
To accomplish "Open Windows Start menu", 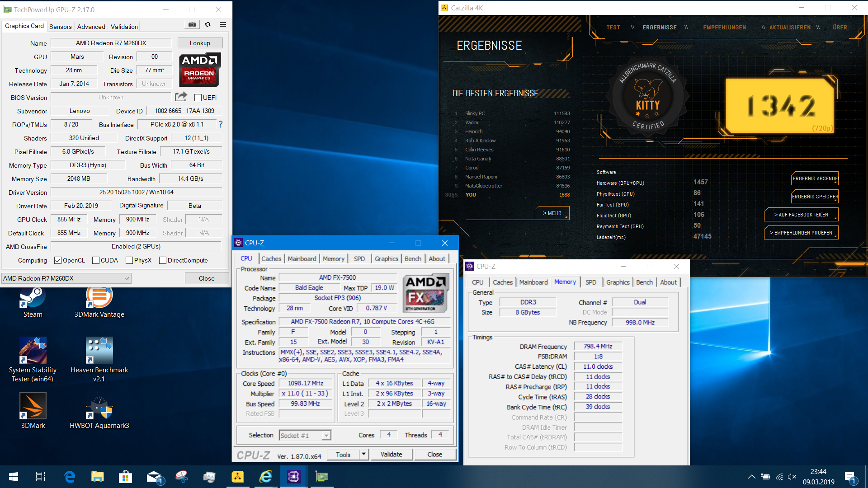I will (13, 477).
